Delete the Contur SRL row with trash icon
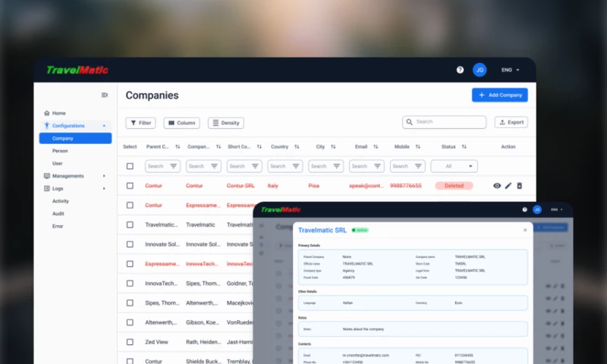This screenshot has width=607, height=364. 520,186
